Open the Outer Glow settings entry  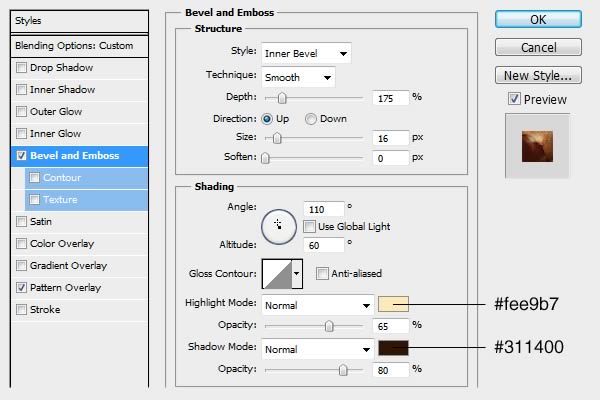pos(80,111)
